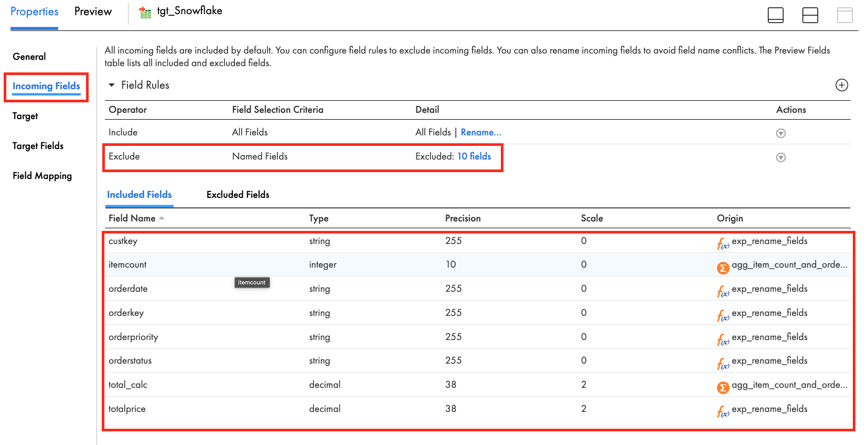This screenshot has width=868, height=445.
Task: Click agg_item_count origin of itemcount
Action: (x=789, y=265)
